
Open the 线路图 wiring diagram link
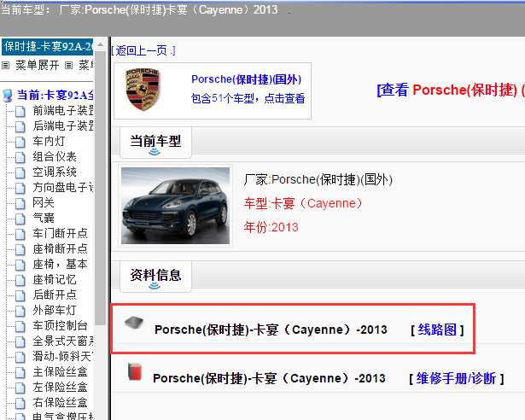tap(437, 330)
